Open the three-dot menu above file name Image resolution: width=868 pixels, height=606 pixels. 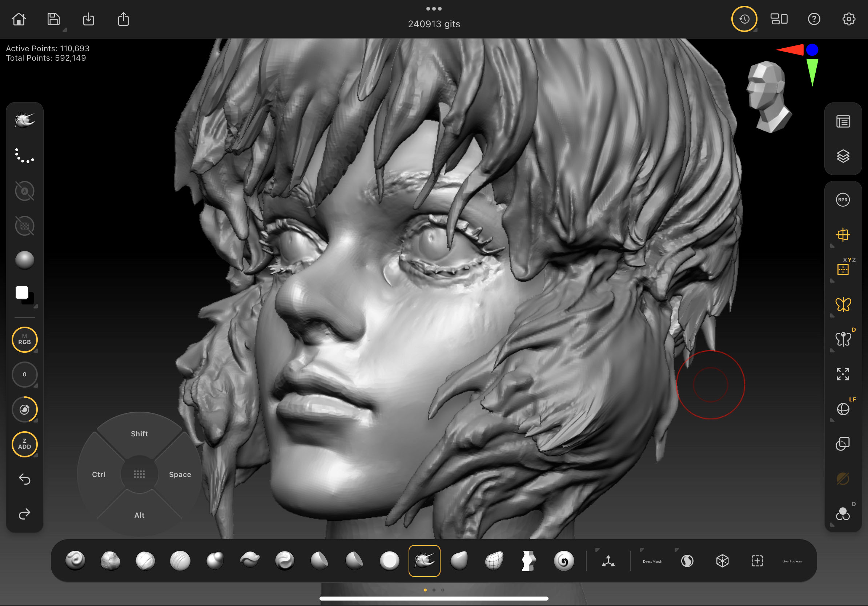pos(434,9)
